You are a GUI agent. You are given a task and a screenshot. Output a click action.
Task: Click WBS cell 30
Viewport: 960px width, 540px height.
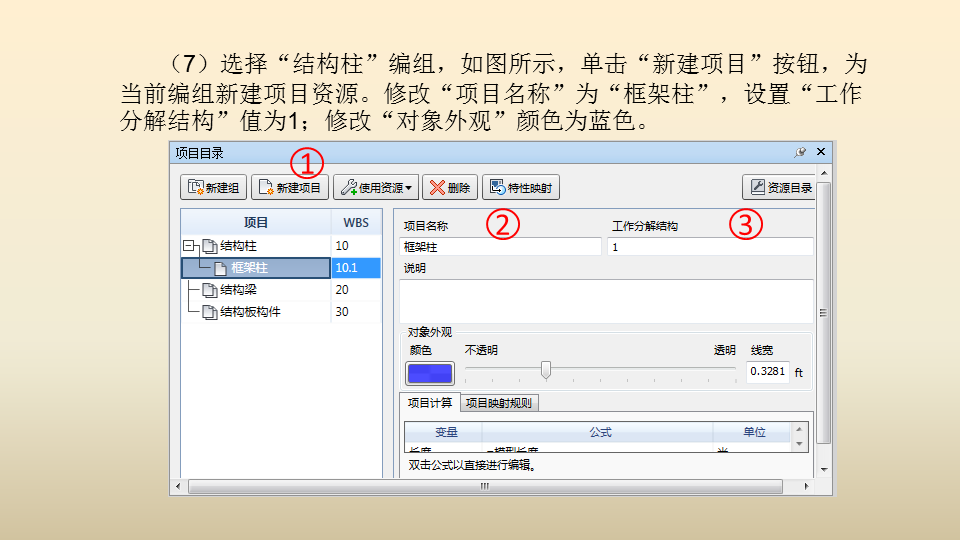356,312
